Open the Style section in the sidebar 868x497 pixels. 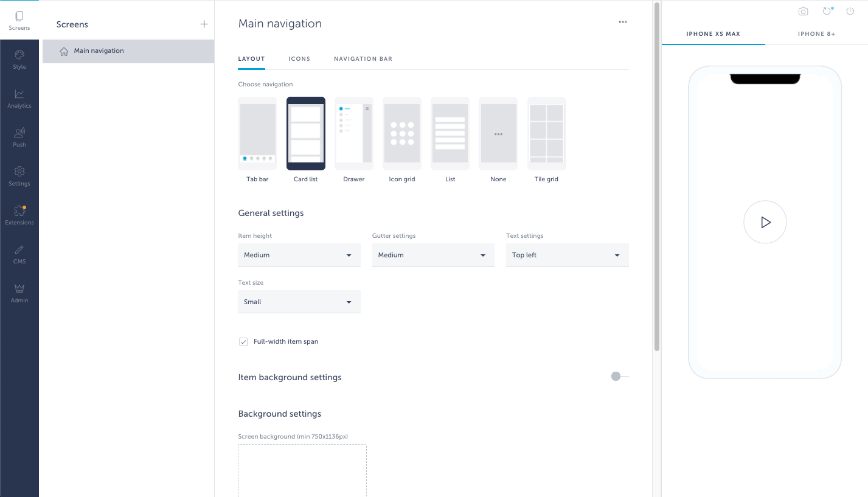pyautogui.click(x=19, y=59)
